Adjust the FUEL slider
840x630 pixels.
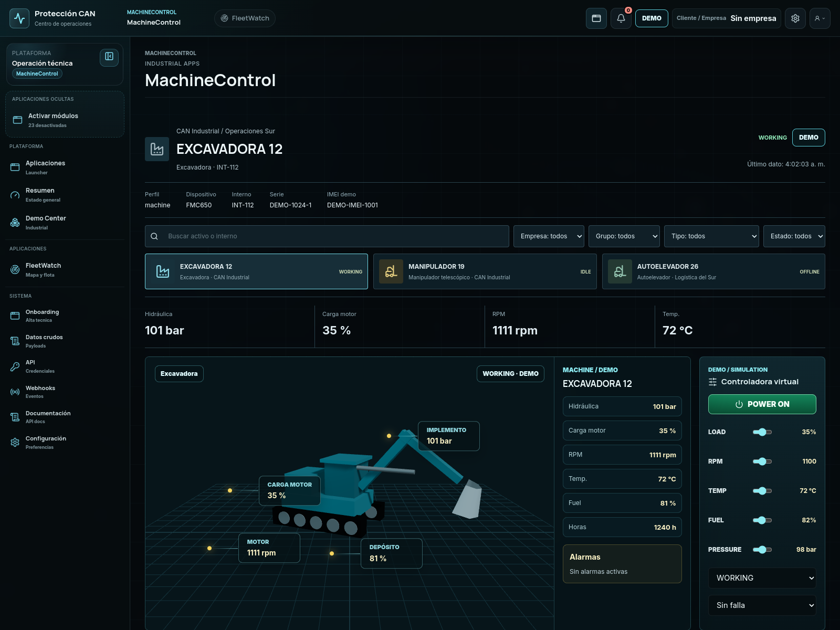[x=762, y=520]
